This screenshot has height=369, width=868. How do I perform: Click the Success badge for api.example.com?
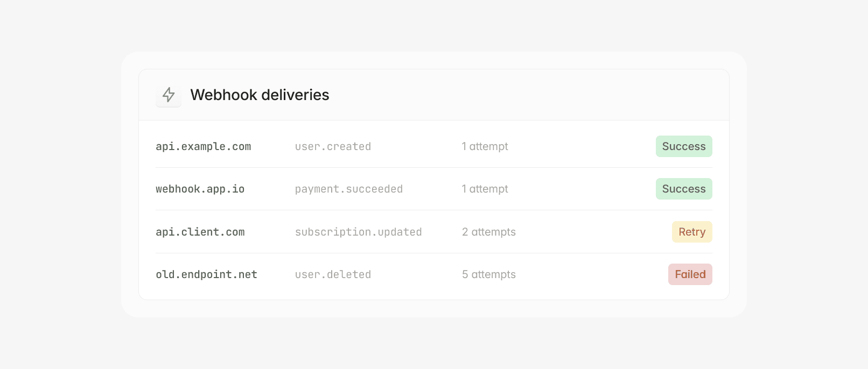(684, 146)
